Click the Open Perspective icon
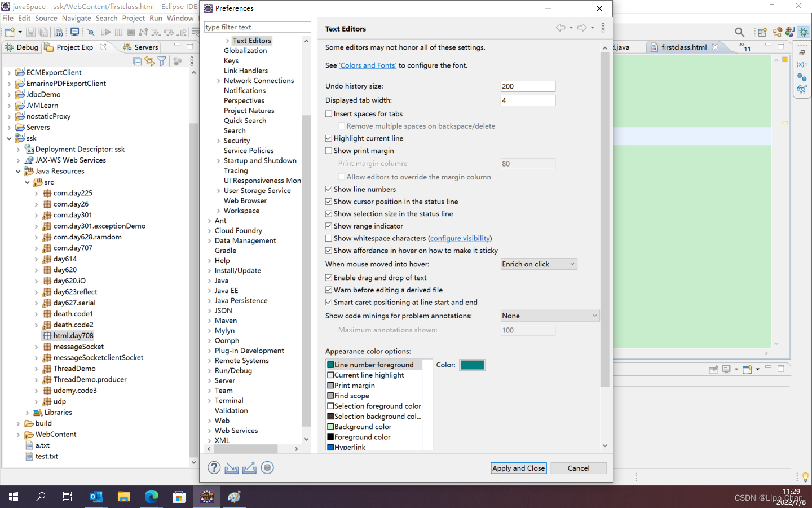812x508 pixels. coord(762,32)
